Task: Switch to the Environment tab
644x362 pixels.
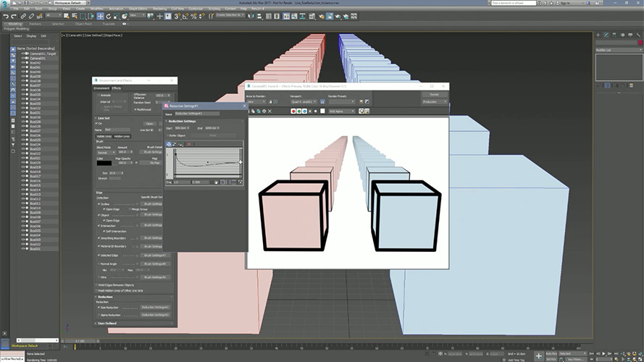Action: [101, 88]
